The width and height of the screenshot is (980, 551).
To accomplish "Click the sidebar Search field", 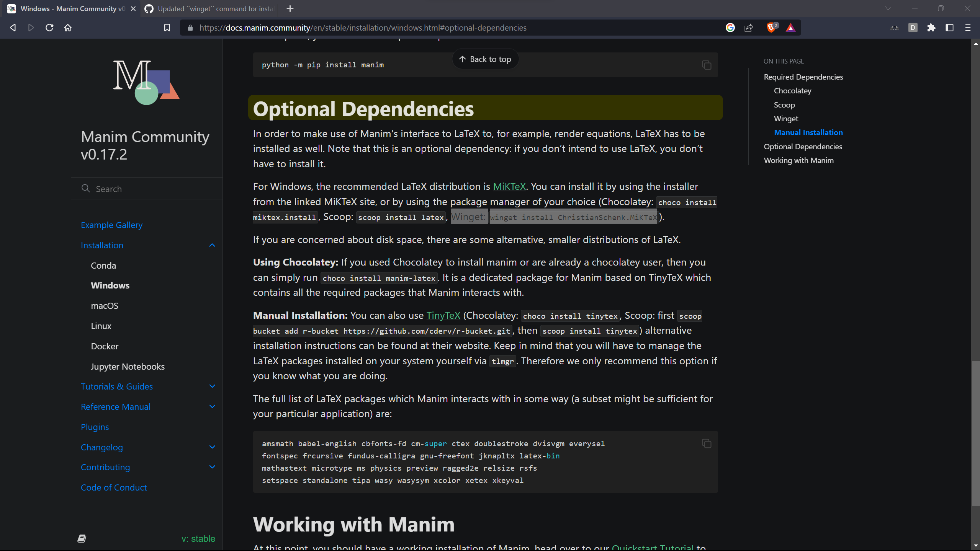I will point(147,189).
